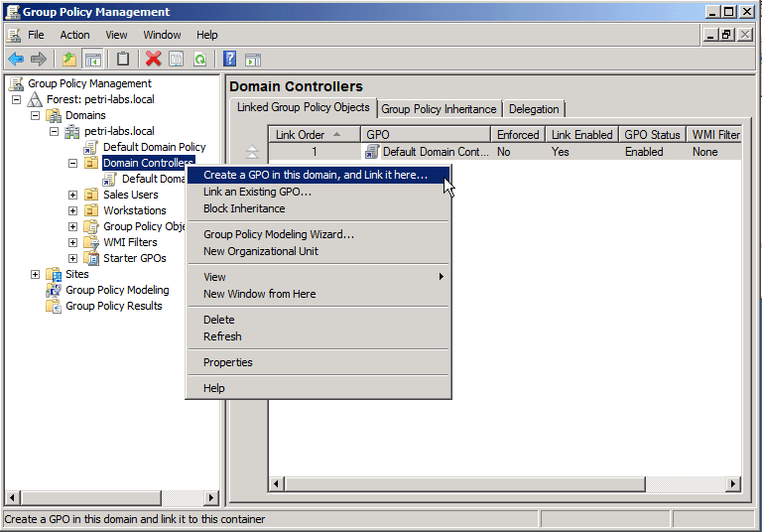Expand the Starter GPOs tree node
The height and width of the screenshot is (532, 762).
coord(72,258)
